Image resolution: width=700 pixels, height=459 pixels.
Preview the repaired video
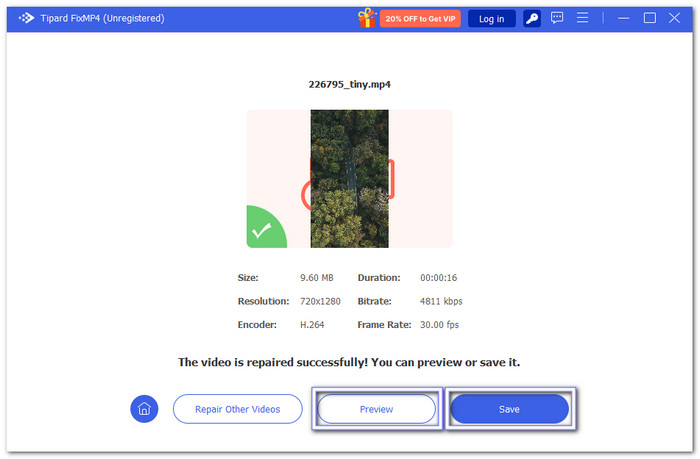coord(376,409)
